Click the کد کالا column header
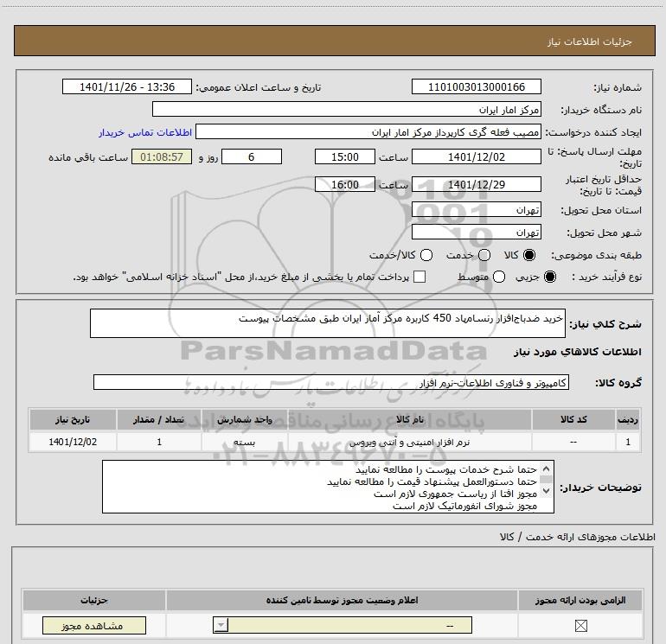 click(x=573, y=419)
